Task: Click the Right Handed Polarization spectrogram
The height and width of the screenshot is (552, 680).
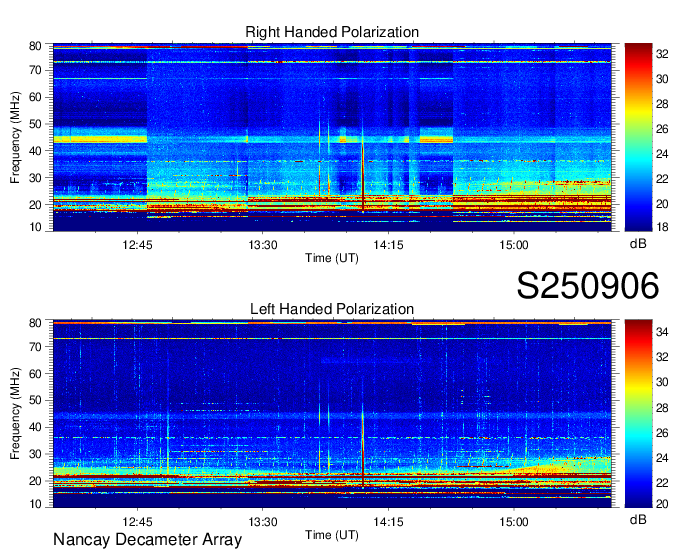Action: click(x=332, y=137)
